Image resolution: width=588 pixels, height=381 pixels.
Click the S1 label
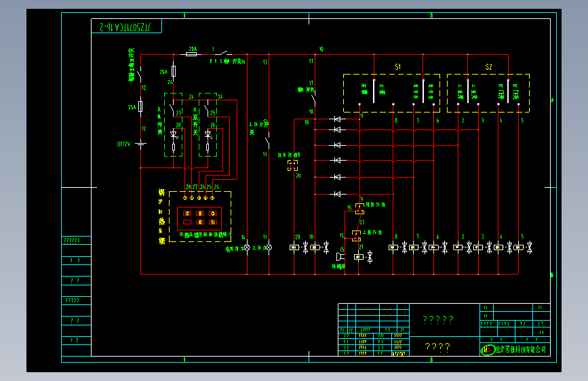(x=398, y=66)
